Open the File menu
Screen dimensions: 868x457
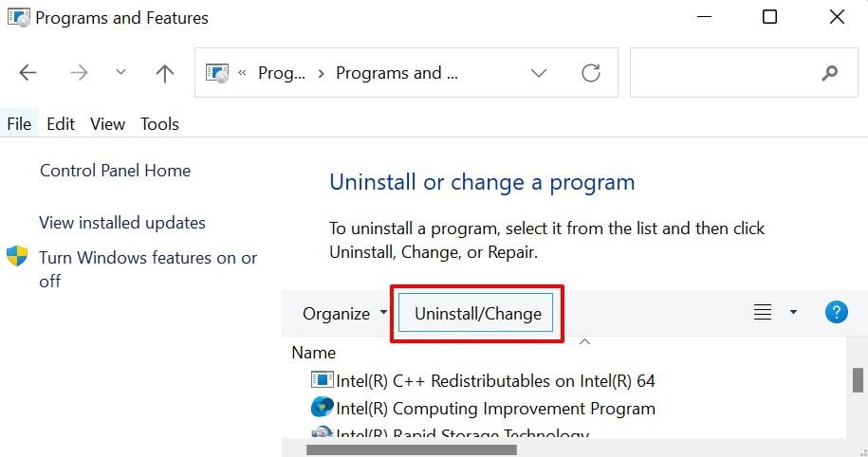[19, 124]
